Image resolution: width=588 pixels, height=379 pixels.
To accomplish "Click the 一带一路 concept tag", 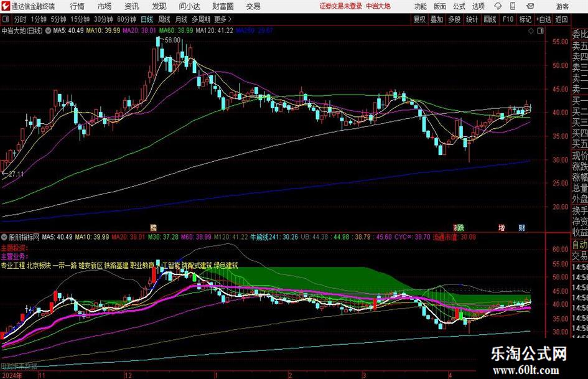I will [65, 266].
